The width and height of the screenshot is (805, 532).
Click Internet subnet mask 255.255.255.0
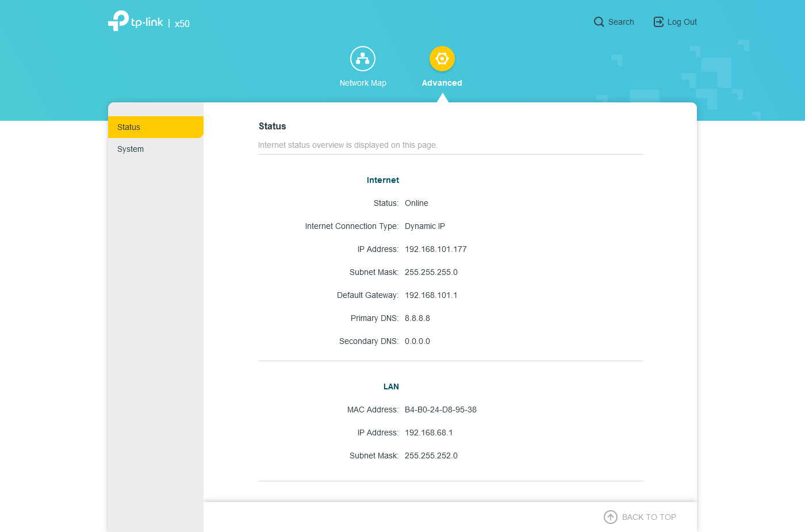click(431, 272)
